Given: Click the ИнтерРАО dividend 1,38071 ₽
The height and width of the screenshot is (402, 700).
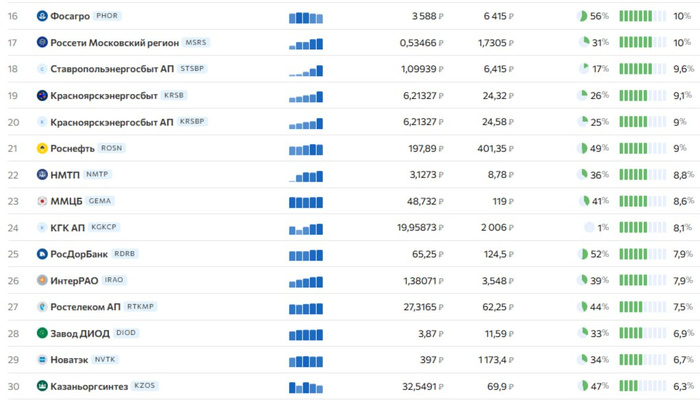Looking at the screenshot, I should [x=423, y=281].
